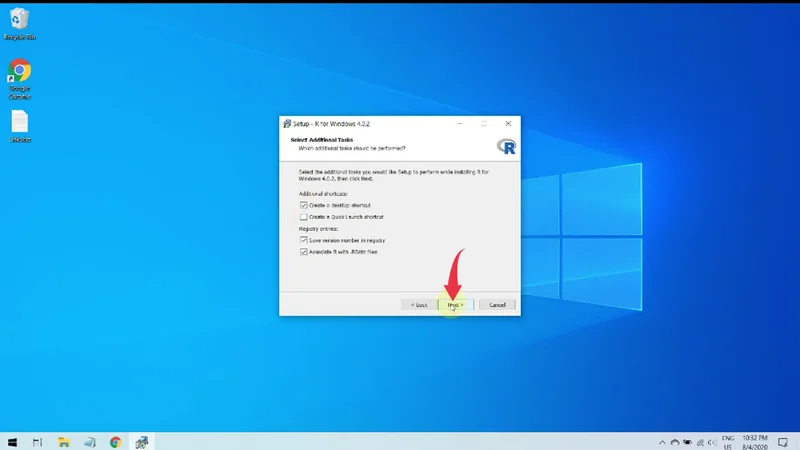This screenshot has height=450, width=800.
Task: Click the Next button in setup
Action: tap(455, 304)
